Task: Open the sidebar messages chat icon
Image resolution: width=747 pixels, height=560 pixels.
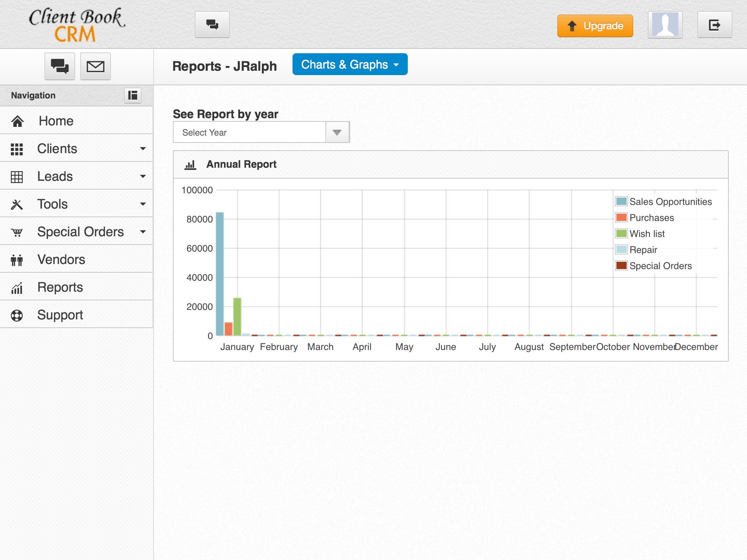Action: (60, 66)
